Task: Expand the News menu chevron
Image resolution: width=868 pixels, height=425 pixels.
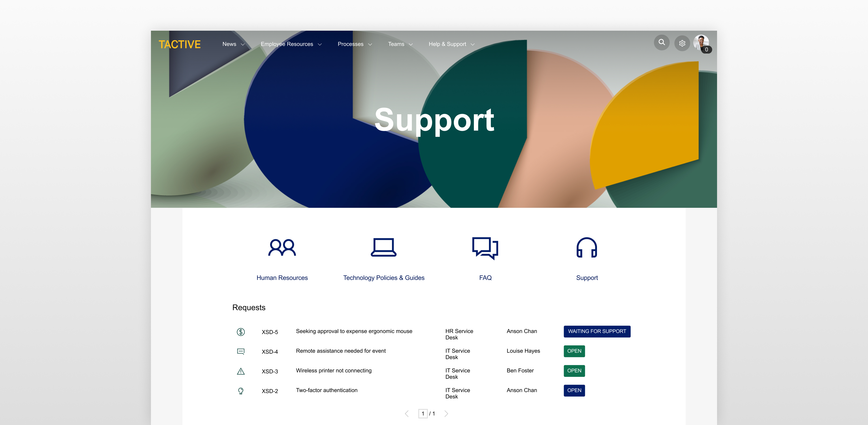Action: point(243,45)
